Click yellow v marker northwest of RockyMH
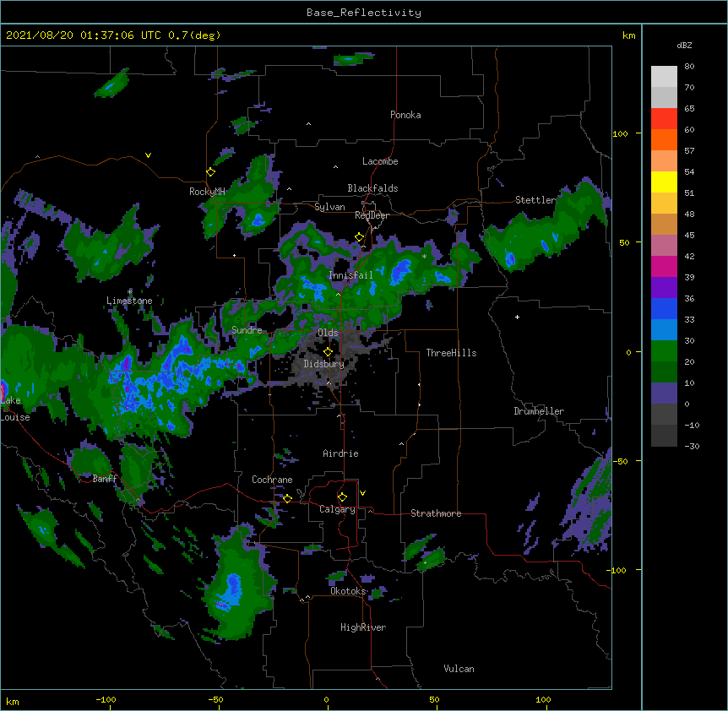The width and height of the screenshot is (728, 711). (148, 155)
